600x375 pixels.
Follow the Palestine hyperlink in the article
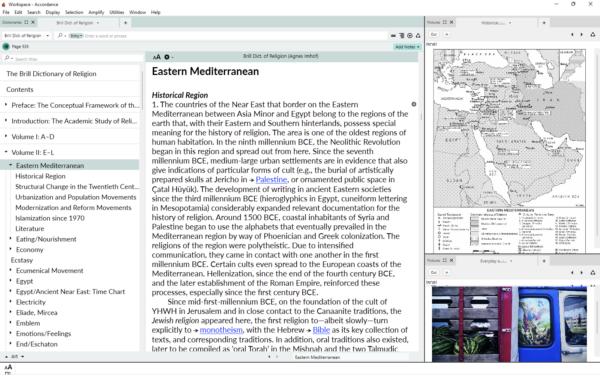(271, 179)
